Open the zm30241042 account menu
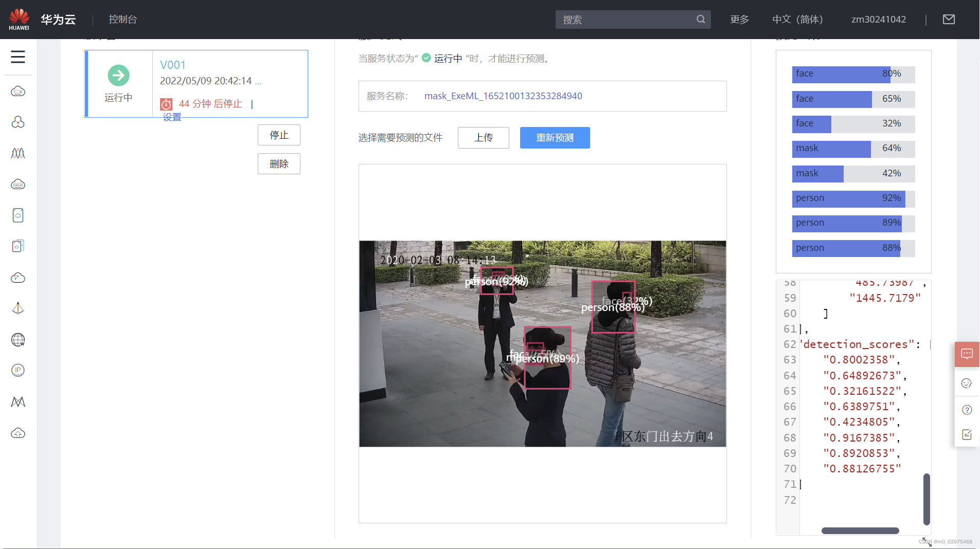Image resolution: width=980 pixels, height=549 pixels. coord(879,20)
